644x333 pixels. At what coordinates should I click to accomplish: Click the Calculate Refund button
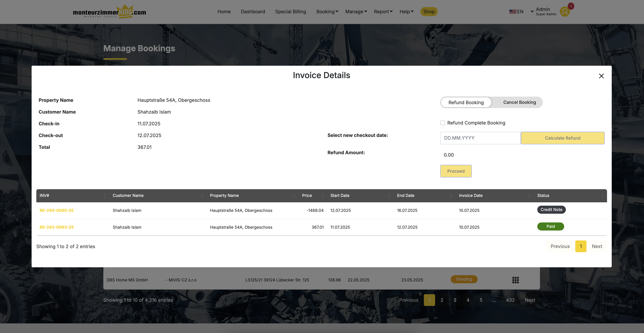(x=562, y=138)
